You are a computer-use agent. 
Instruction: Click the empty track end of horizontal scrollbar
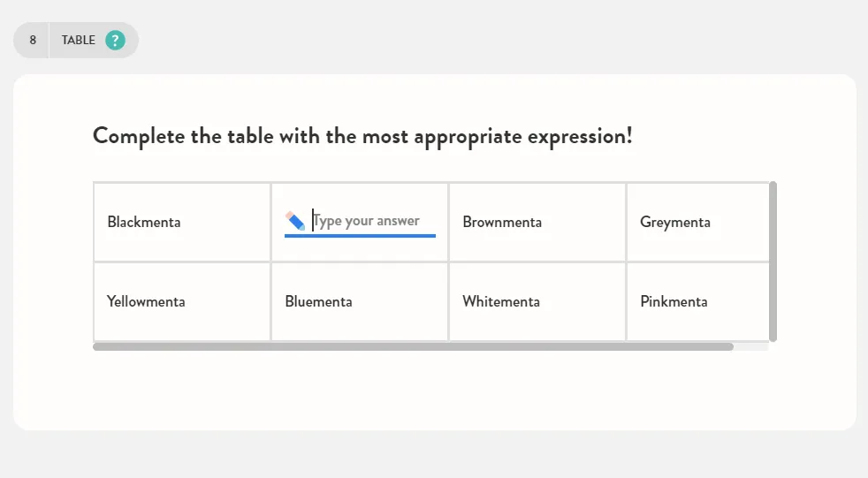click(751, 347)
